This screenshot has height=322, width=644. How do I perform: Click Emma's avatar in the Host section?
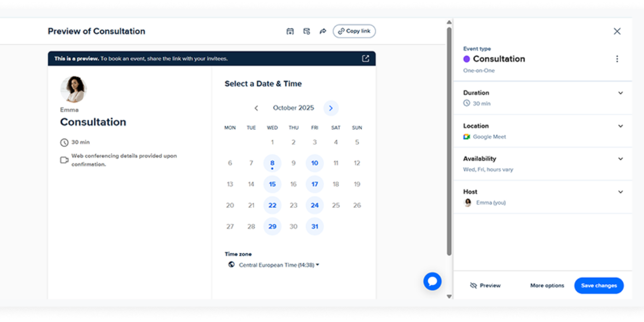pyautogui.click(x=468, y=202)
